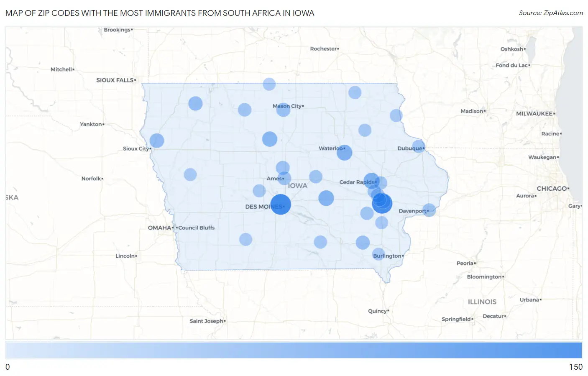The height and width of the screenshot is (376, 588).
Task: Click the legend minimum value 0
Action: tap(8, 367)
